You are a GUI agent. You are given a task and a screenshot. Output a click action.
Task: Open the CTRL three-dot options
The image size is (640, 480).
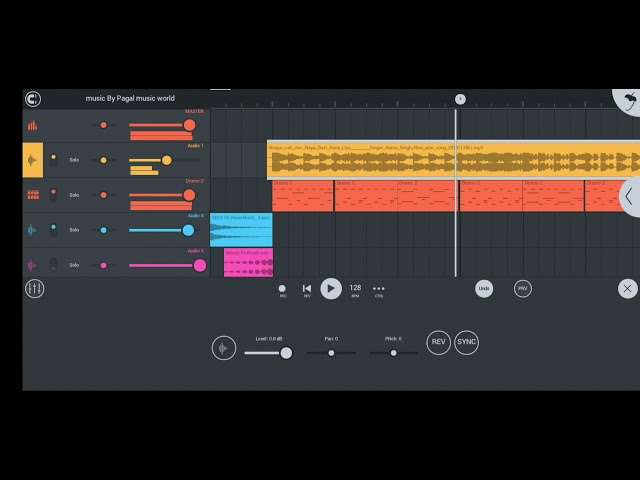[379, 290]
